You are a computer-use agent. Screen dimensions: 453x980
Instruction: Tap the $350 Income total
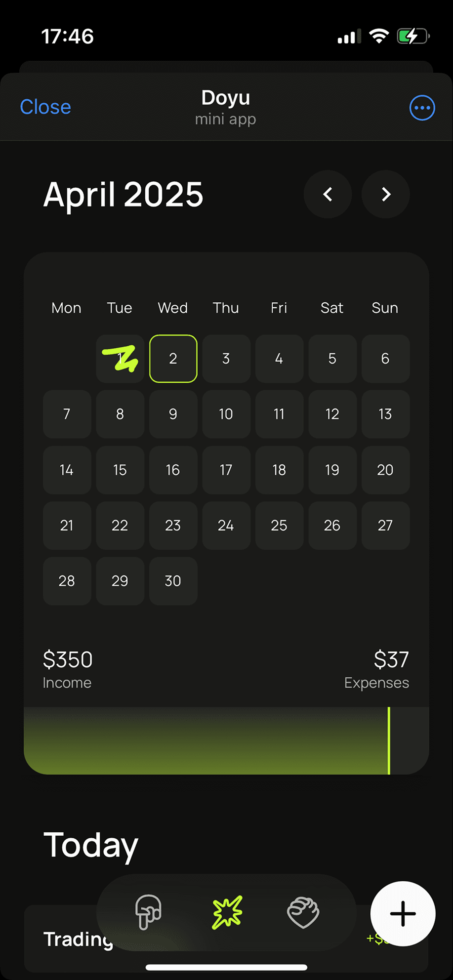coord(68,669)
